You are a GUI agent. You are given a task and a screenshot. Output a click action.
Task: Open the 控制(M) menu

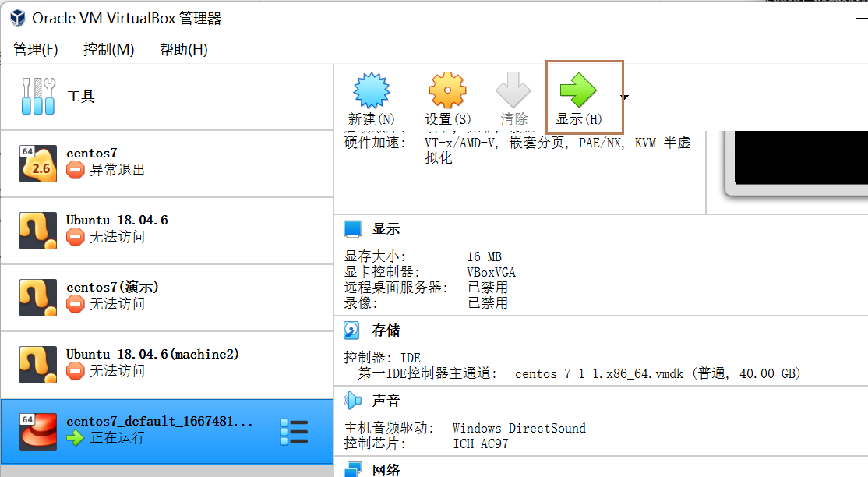click(108, 49)
